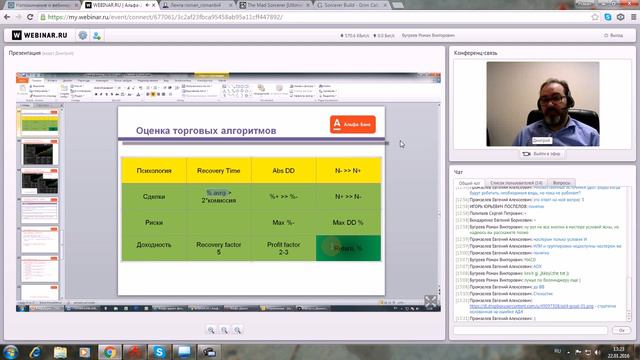Image resolution: width=640 pixels, height=360 pixels.
Task: Open the monitor icon app on the taskbar
Action: click(184, 352)
